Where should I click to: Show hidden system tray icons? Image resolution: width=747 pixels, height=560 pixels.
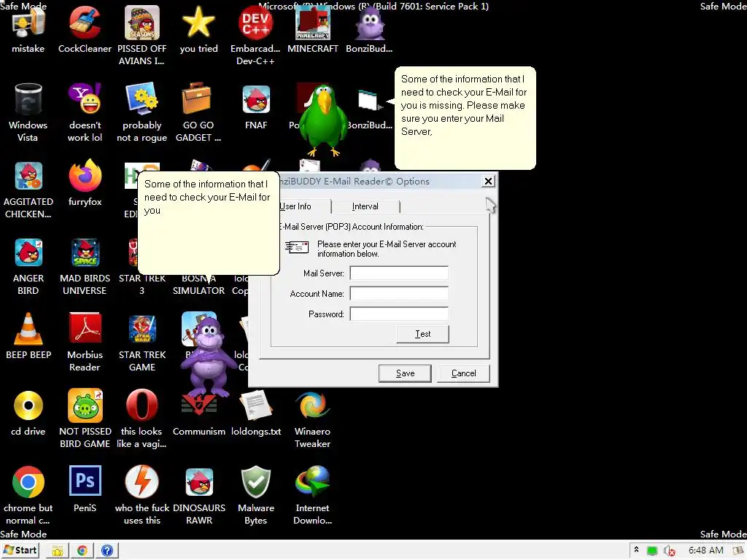coord(636,551)
